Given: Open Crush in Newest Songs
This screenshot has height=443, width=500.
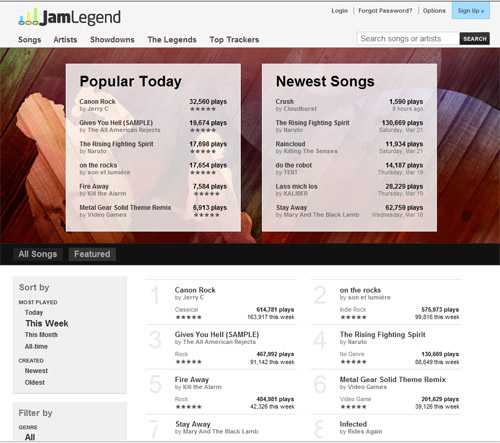Looking at the screenshot, I should click(285, 101).
